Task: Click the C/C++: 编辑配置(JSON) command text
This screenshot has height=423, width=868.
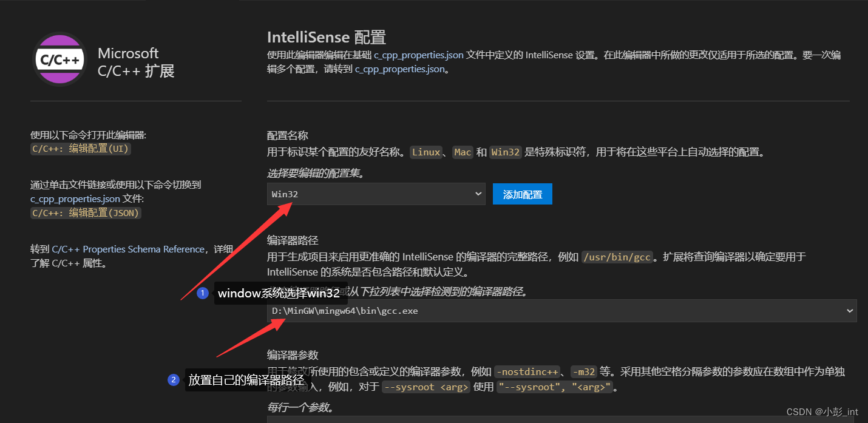Action: point(86,212)
